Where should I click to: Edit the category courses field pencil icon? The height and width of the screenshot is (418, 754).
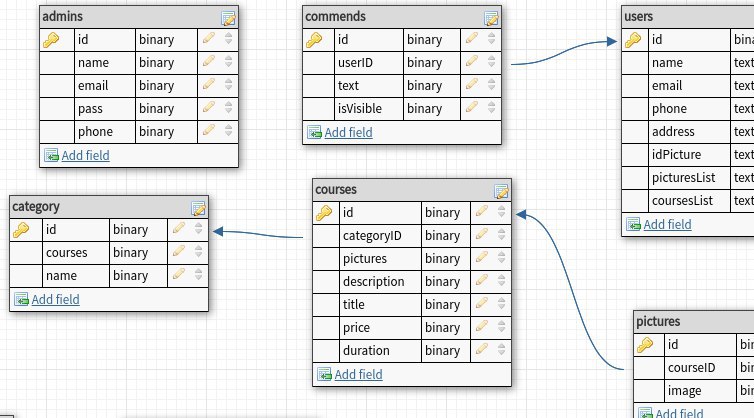[179, 251]
